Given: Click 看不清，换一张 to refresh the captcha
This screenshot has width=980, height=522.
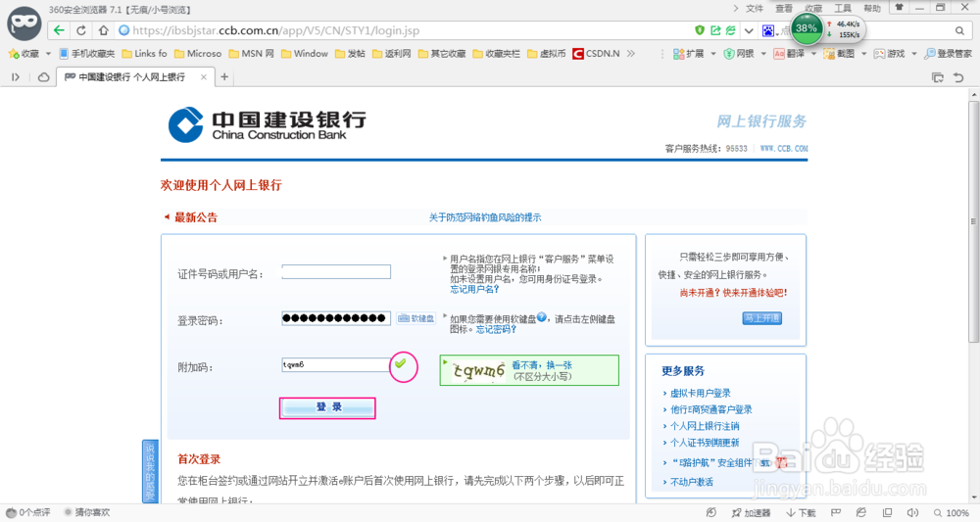Looking at the screenshot, I should (x=542, y=365).
